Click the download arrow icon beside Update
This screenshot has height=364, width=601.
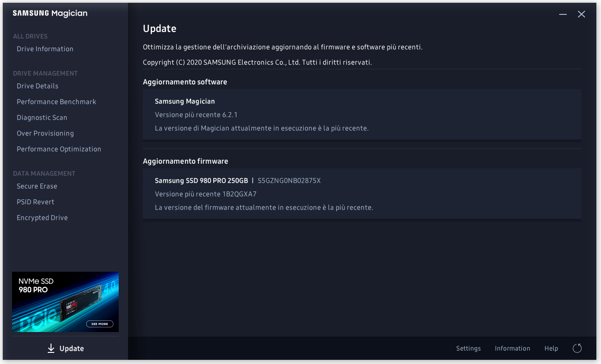coord(51,348)
